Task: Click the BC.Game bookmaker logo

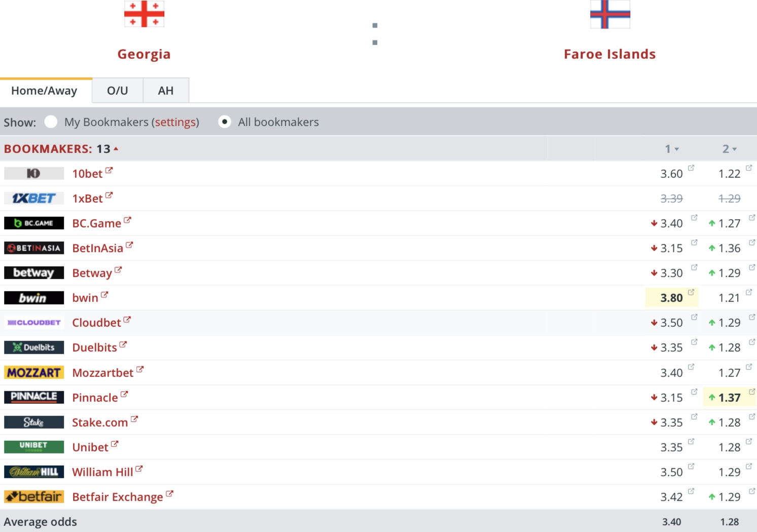Action: (34, 223)
